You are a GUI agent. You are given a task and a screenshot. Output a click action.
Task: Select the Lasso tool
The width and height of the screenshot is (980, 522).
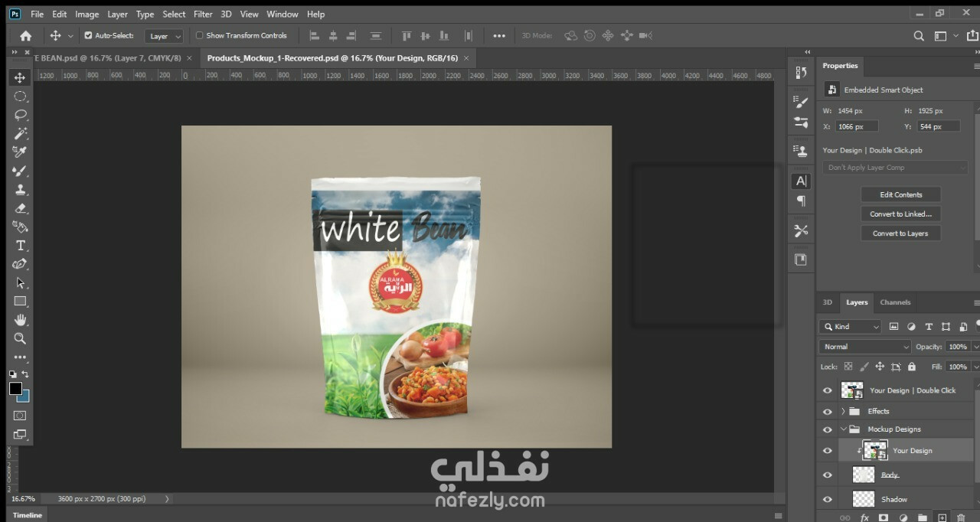point(20,115)
